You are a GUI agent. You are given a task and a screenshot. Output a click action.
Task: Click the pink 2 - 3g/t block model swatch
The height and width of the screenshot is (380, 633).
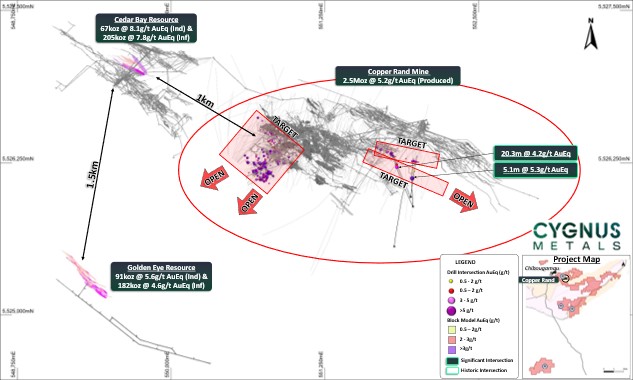(452, 339)
